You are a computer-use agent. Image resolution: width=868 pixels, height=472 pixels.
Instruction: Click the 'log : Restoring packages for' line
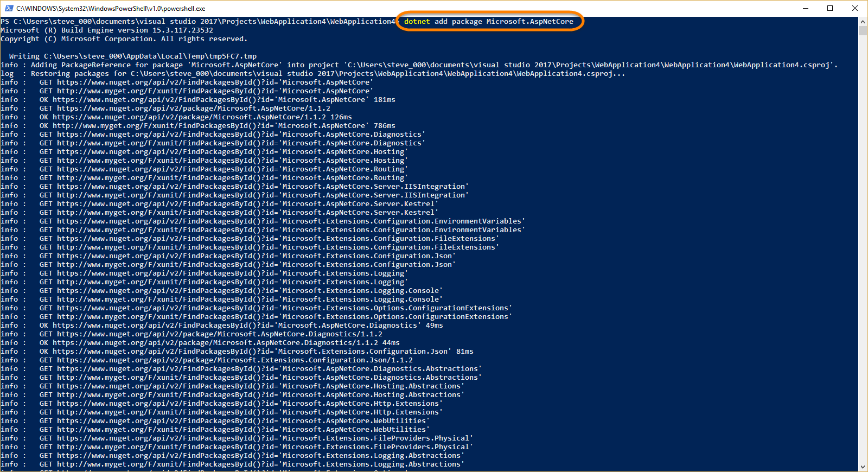[313, 74]
